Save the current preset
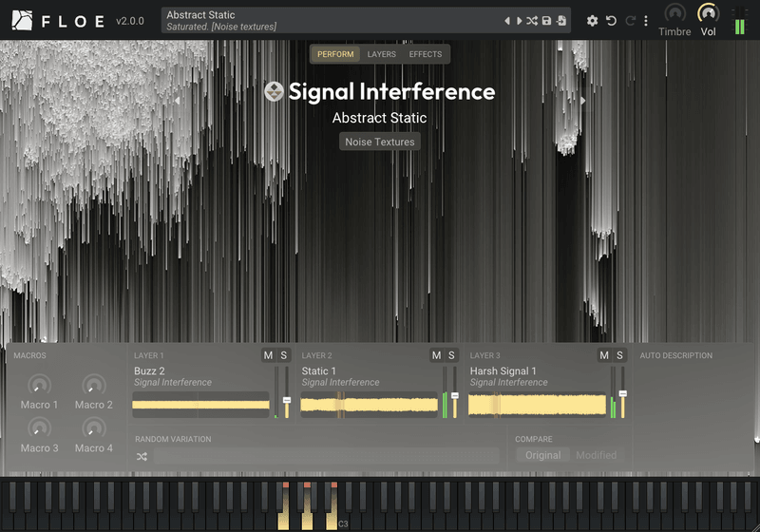This screenshot has height=532, width=760. coord(547,20)
